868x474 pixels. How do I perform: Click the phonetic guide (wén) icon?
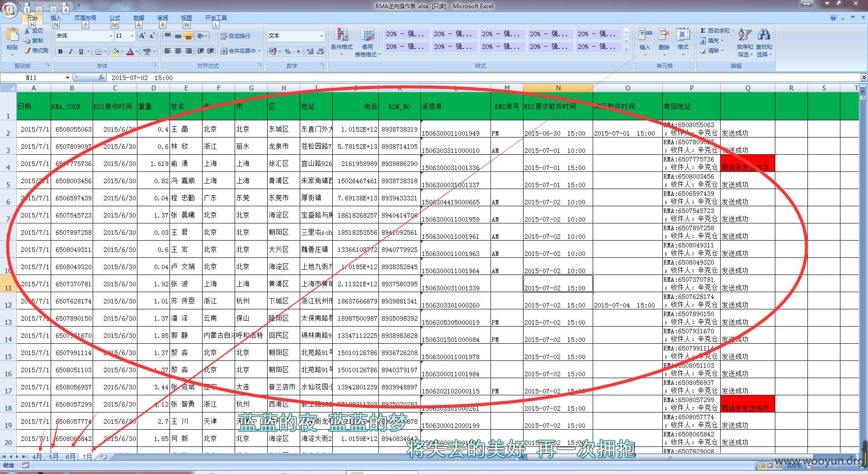147,52
